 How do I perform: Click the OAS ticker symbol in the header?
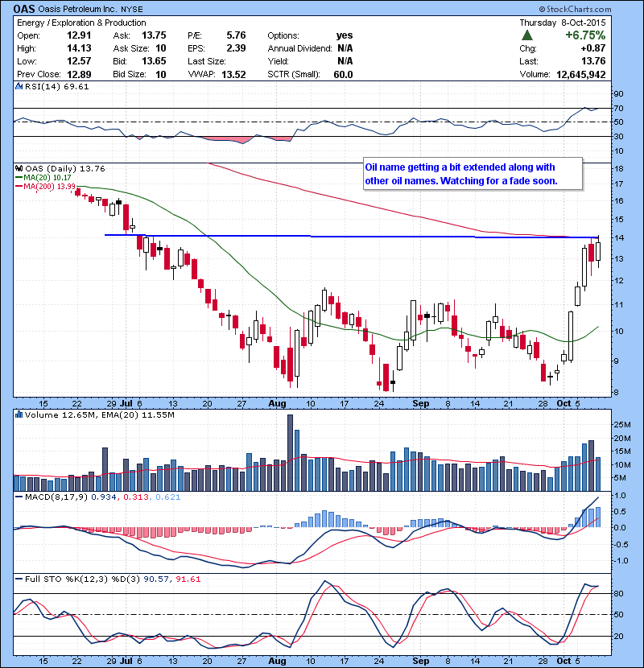[24, 9]
